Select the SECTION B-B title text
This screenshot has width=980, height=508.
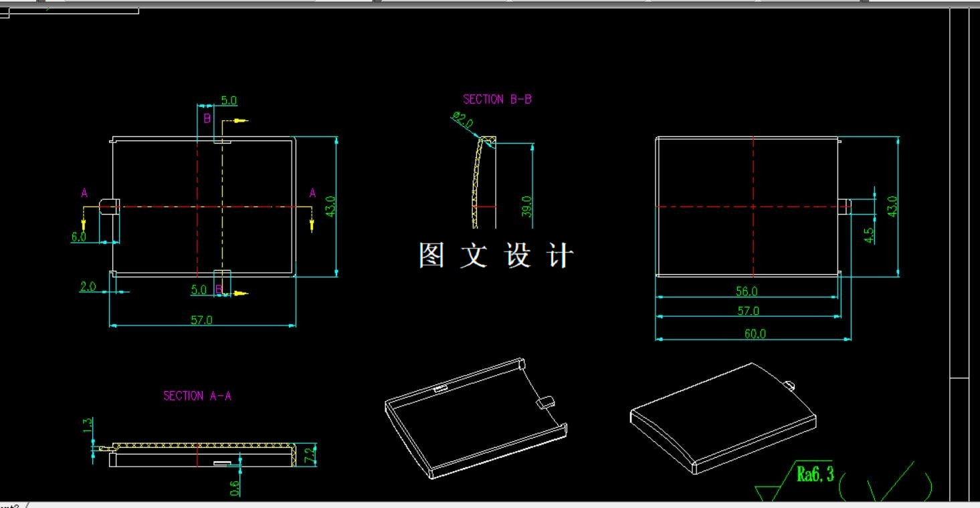click(497, 99)
